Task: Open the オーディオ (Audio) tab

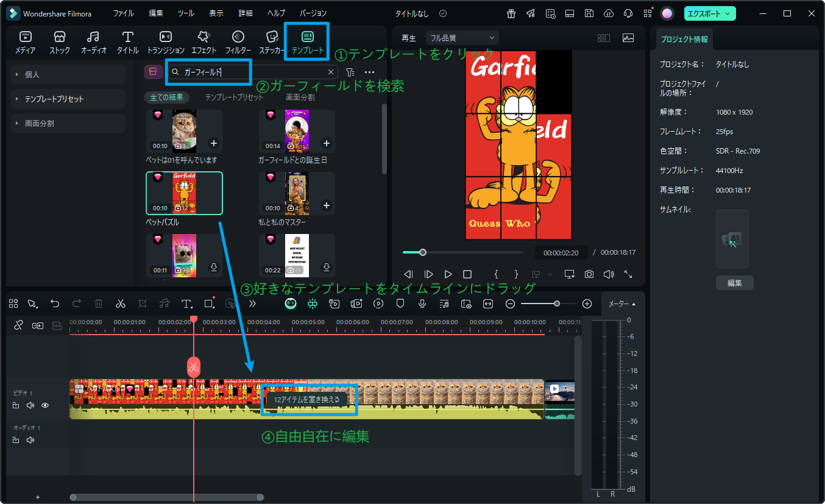Action: click(93, 43)
